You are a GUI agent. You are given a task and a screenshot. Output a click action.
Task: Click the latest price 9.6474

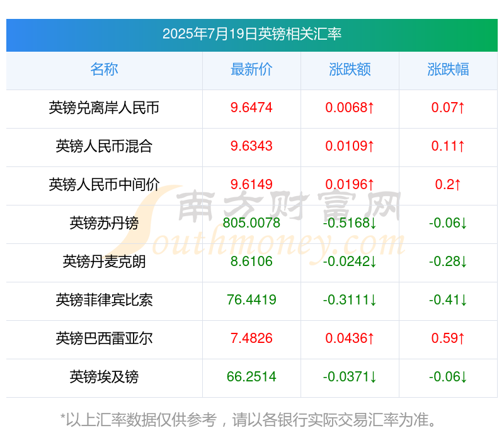coord(251,108)
